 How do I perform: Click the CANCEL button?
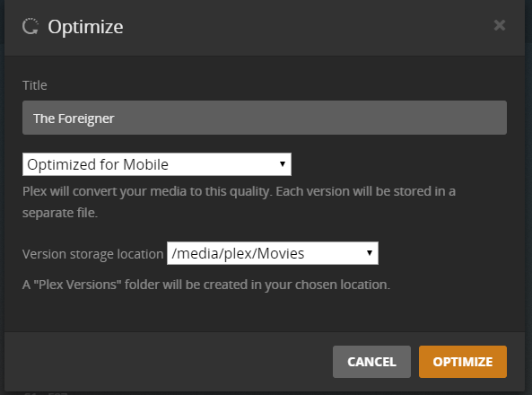371,362
